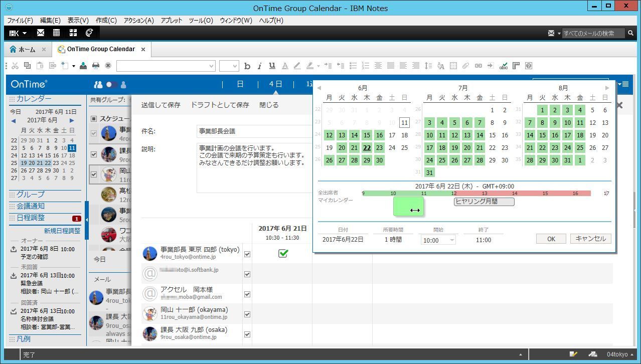Screen dimensions: 641x364
Task: Uncheck 岡山 十一郎 attendee checkbox
Action: coord(247,314)
